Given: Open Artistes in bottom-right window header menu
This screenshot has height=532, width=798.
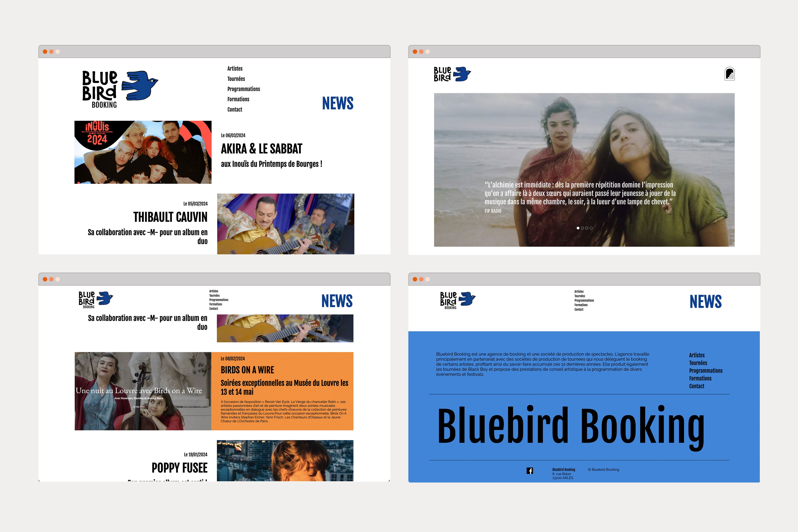Looking at the screenshot, I should [579, 291].
